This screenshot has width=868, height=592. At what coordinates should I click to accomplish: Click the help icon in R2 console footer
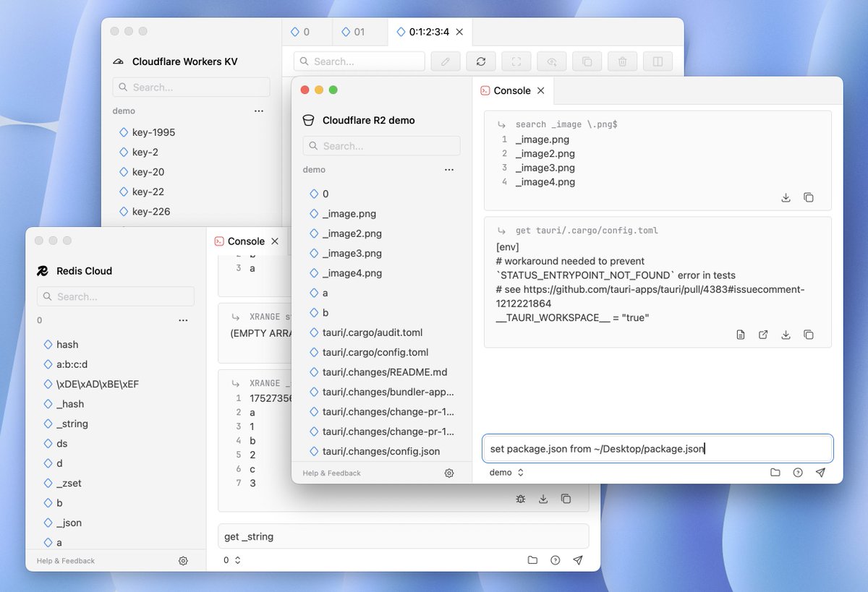[x=798, y=472]
